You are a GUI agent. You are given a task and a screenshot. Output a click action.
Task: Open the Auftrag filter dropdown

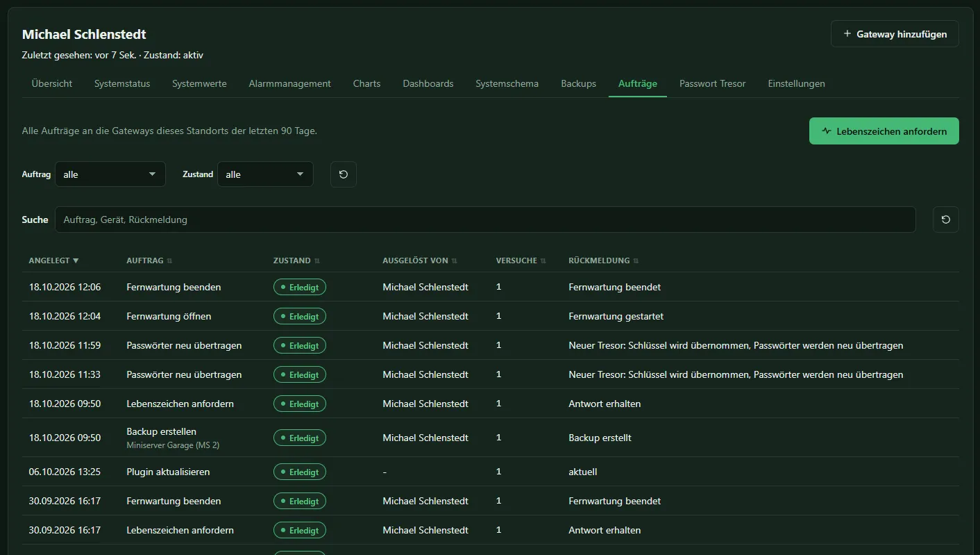click(x=110, y=174)
